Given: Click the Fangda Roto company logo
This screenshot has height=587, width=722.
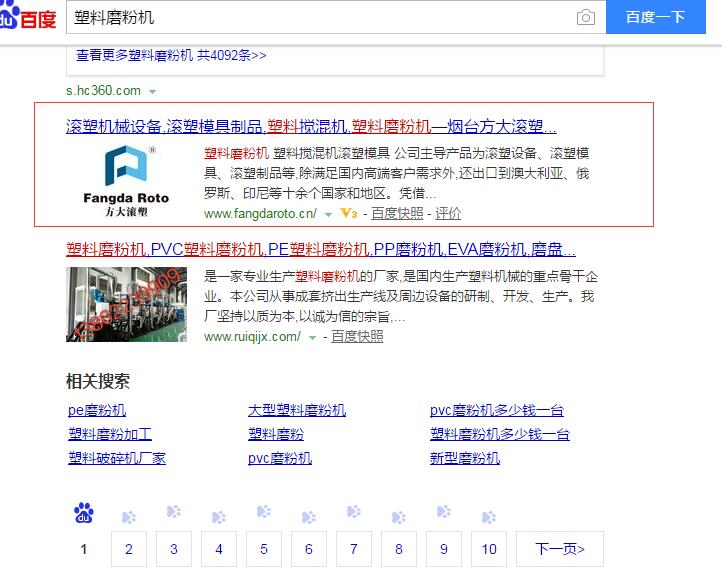Looking at the screenshot, I should click(x=126, y=182).
